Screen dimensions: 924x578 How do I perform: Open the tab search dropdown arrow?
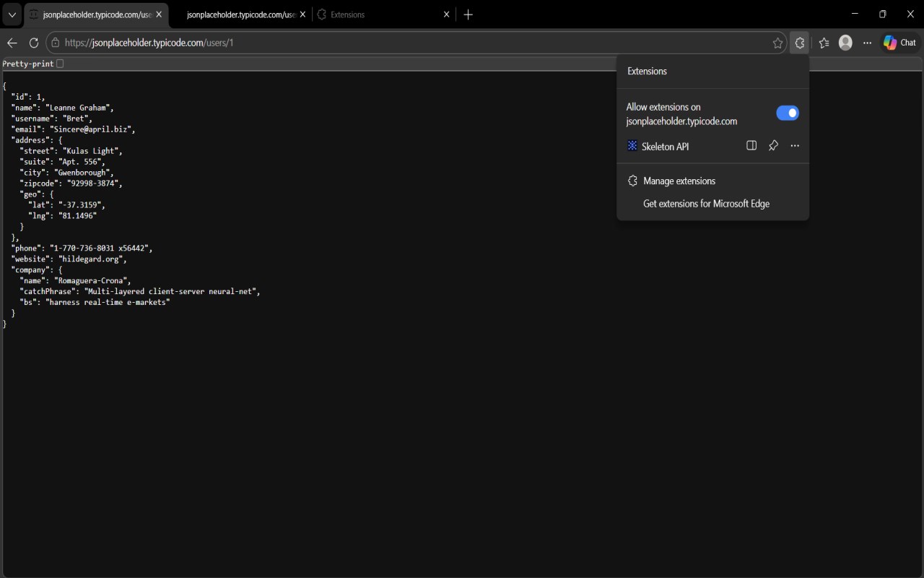coord(12,14)
